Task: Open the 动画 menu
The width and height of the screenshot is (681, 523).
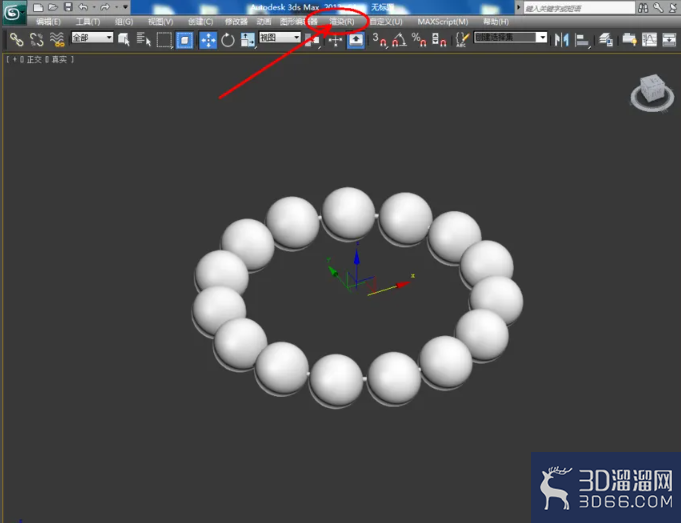Action: [264, 22]
